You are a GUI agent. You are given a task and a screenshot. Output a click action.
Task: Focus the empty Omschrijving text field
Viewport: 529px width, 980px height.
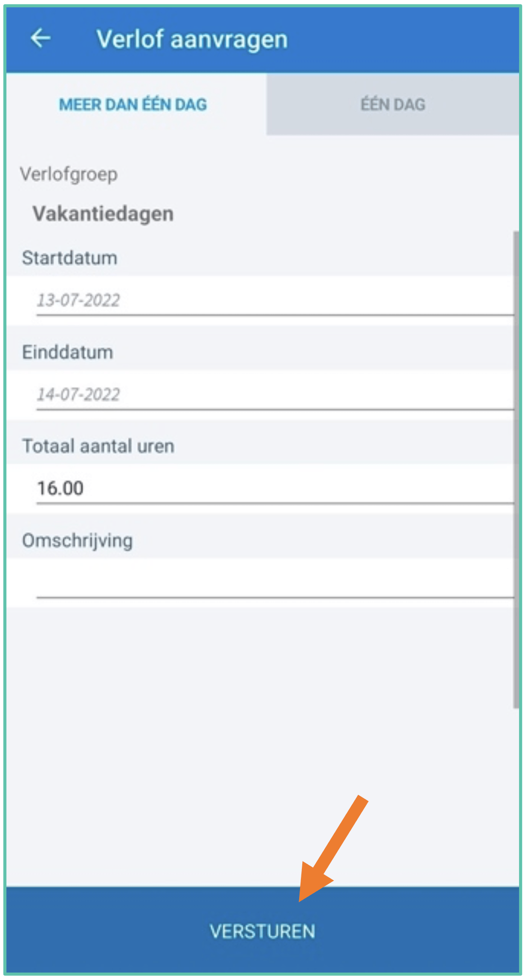270,583
